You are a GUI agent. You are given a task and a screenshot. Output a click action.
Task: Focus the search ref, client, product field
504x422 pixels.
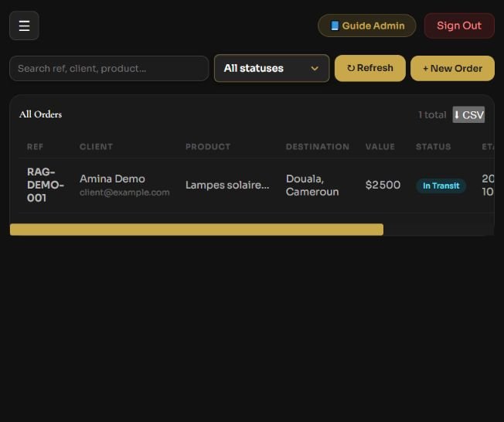click(x=109, y=69)
